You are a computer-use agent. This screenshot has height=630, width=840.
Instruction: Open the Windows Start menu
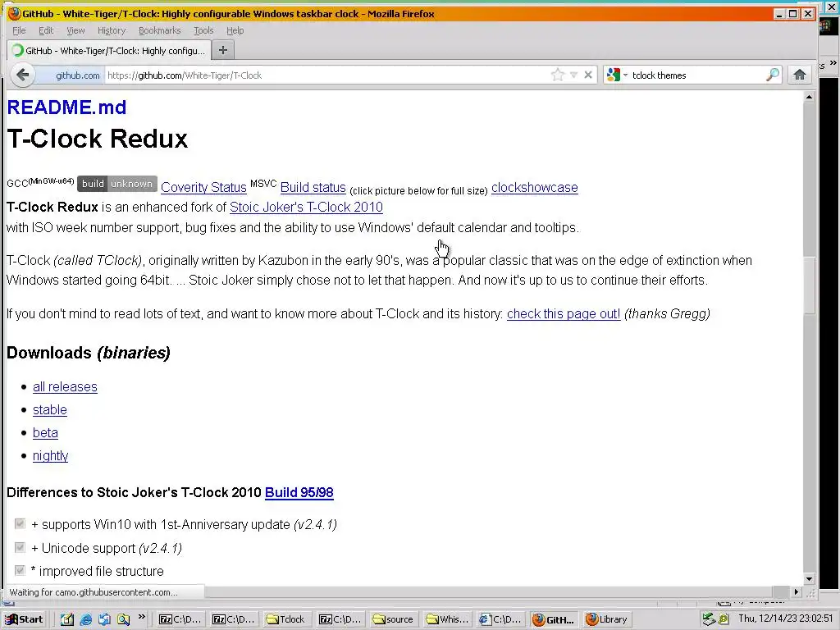pos(24,619)
